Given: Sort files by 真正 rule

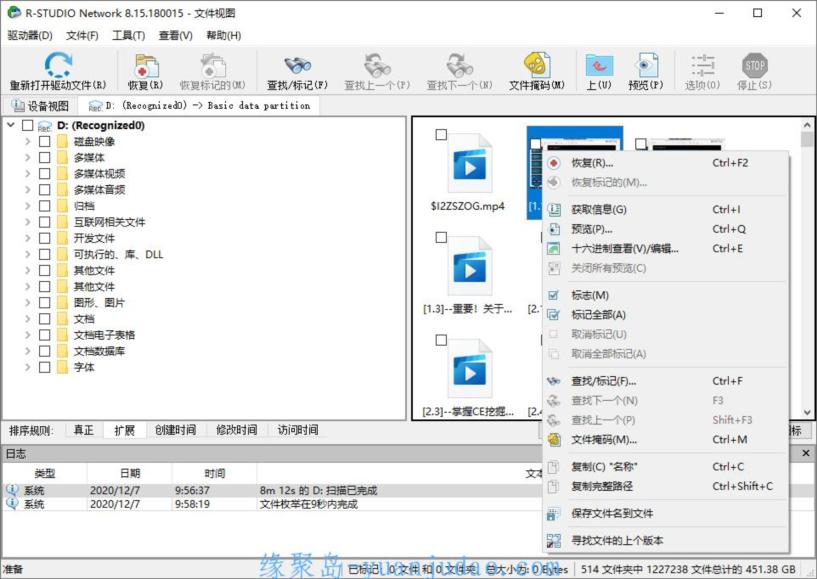Looking at the screenshot, I should (83, 430).
